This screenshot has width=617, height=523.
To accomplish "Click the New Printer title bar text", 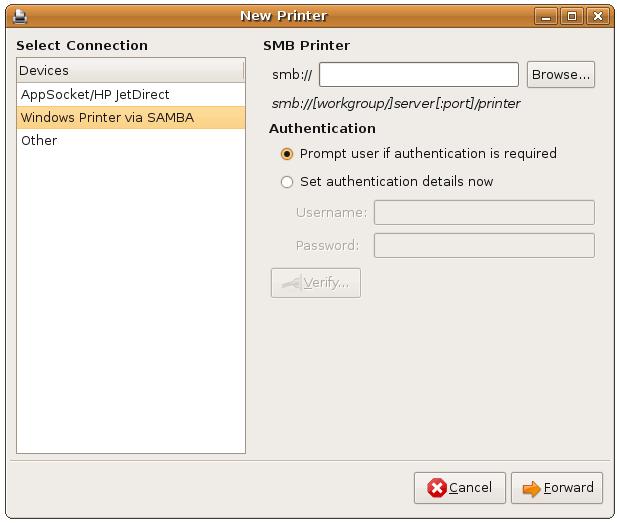I will (x=283, y=16).
